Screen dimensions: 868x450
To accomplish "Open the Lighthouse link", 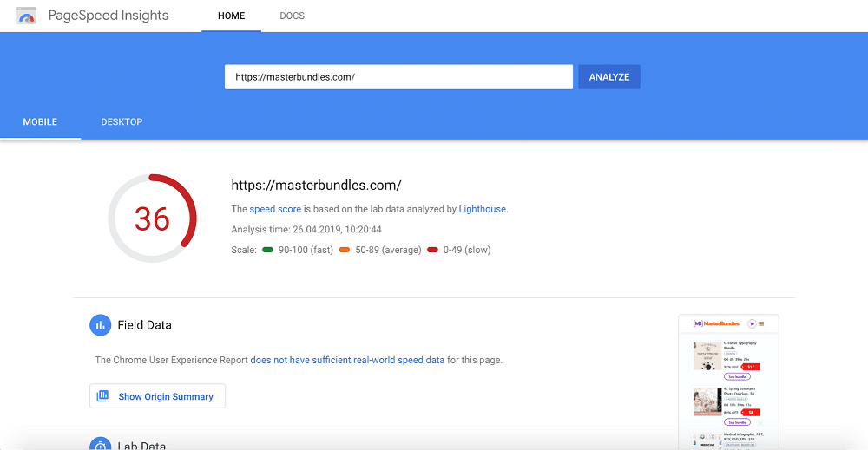I will coord(482,209).
